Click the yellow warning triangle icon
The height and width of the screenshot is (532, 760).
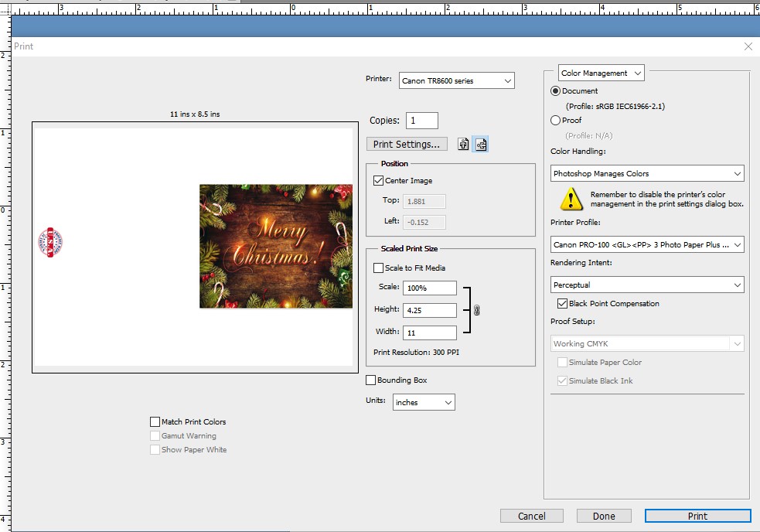[571, 199]
